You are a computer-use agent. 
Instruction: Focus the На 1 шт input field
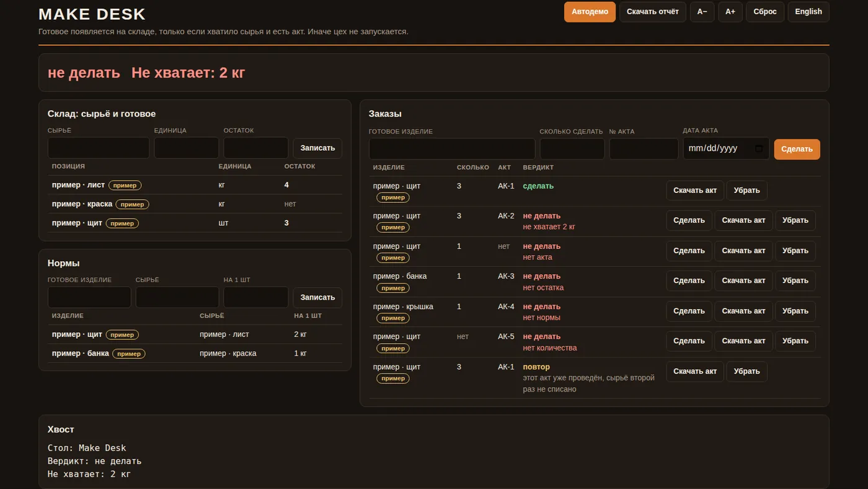pyautogui.click(x=256, y=297)
